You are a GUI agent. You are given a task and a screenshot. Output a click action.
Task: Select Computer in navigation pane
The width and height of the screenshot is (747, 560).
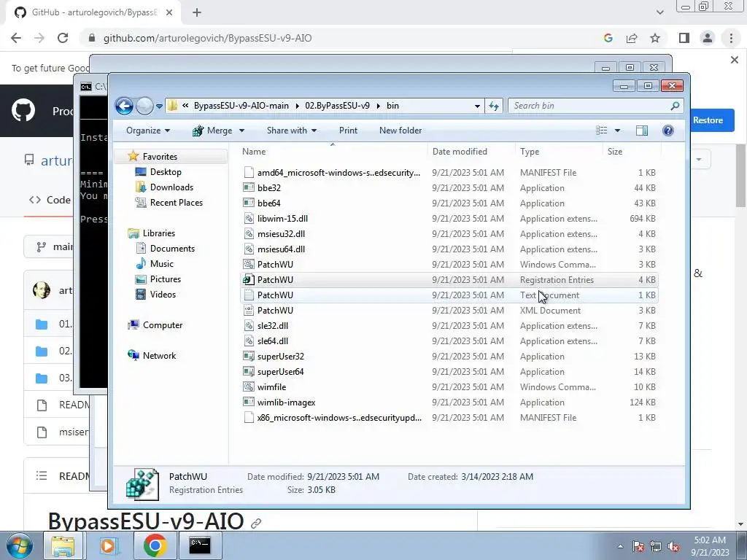tap(163, 324)
